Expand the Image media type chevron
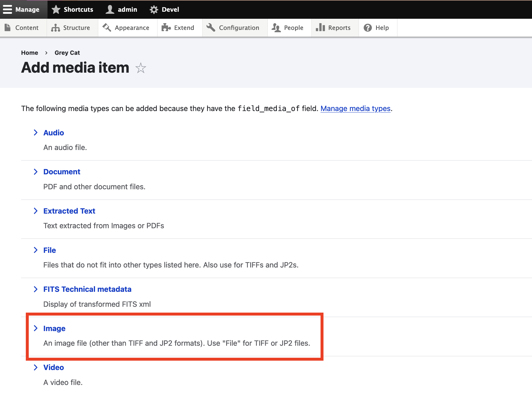 coord(36,328)
